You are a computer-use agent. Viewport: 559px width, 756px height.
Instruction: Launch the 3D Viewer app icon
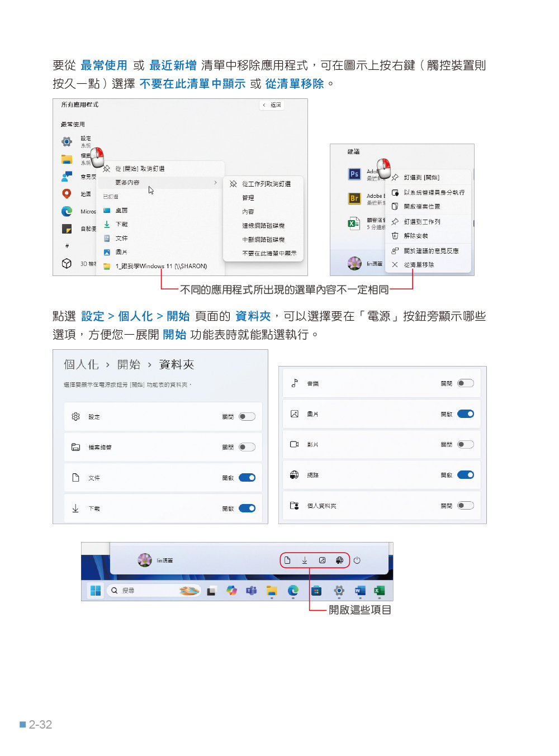pyautogui.click(x=67, y=263)
